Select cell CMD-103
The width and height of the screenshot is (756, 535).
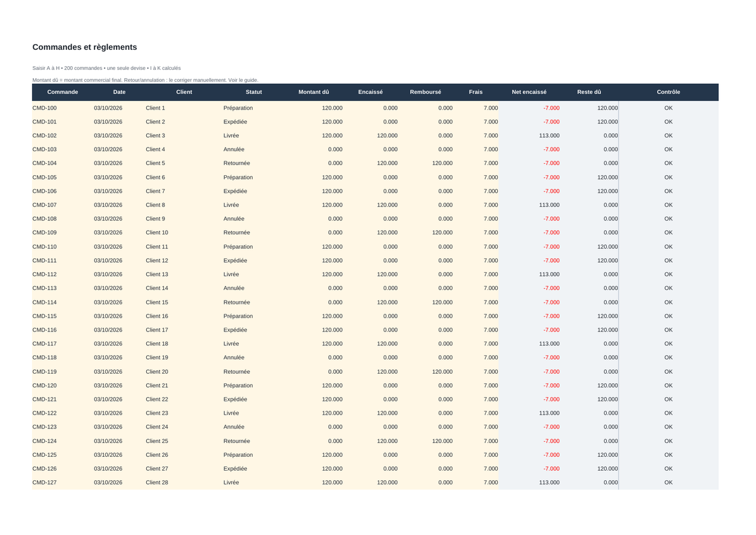click(62, 150)
